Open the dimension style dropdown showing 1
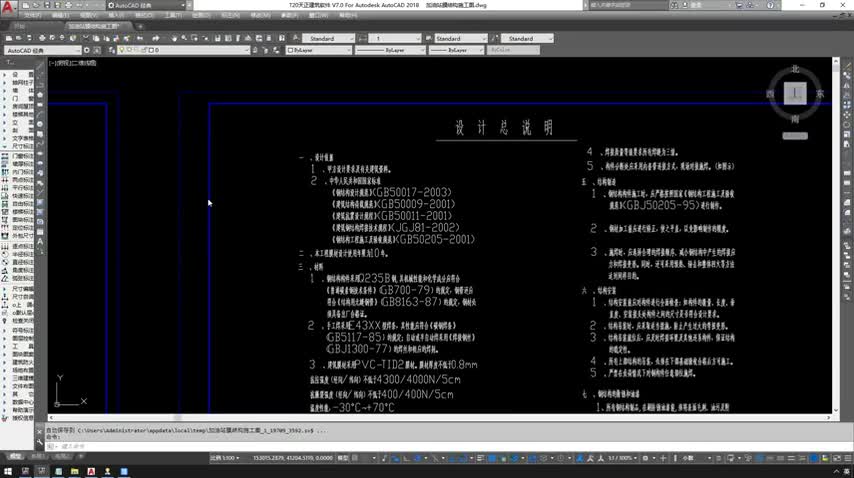The width and height of the screenshot is (854, 478). 395,39
